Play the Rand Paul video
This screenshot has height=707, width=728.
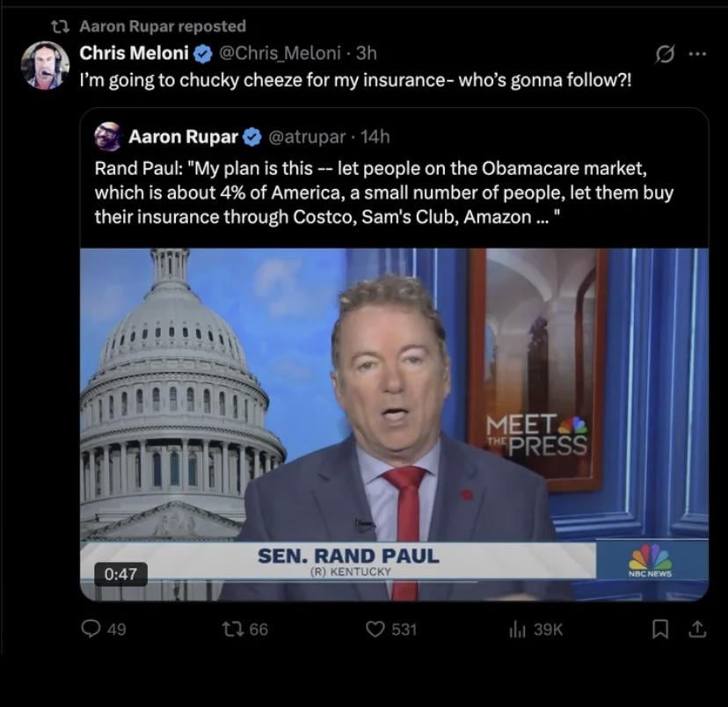coord(394,425)
